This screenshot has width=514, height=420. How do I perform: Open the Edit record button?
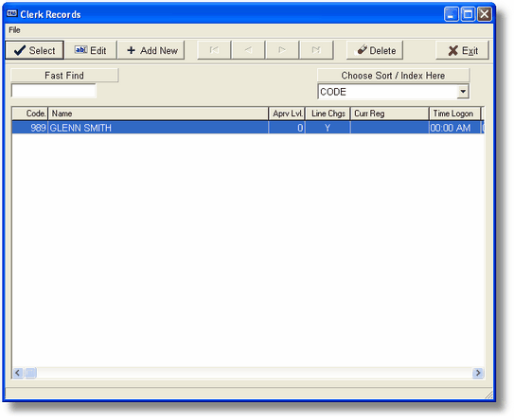pyautogui.click(x=91, y=50)
